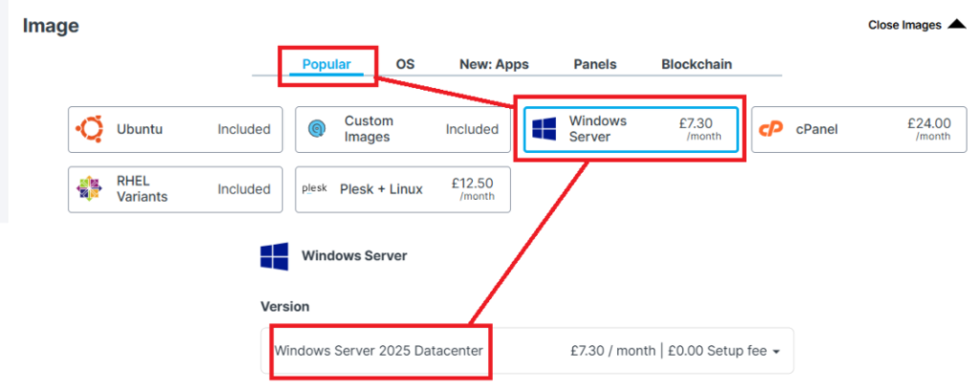Click the version dropdown caret arrow
Viewport: 980px width, 391px height.
(x=776, y=352)
